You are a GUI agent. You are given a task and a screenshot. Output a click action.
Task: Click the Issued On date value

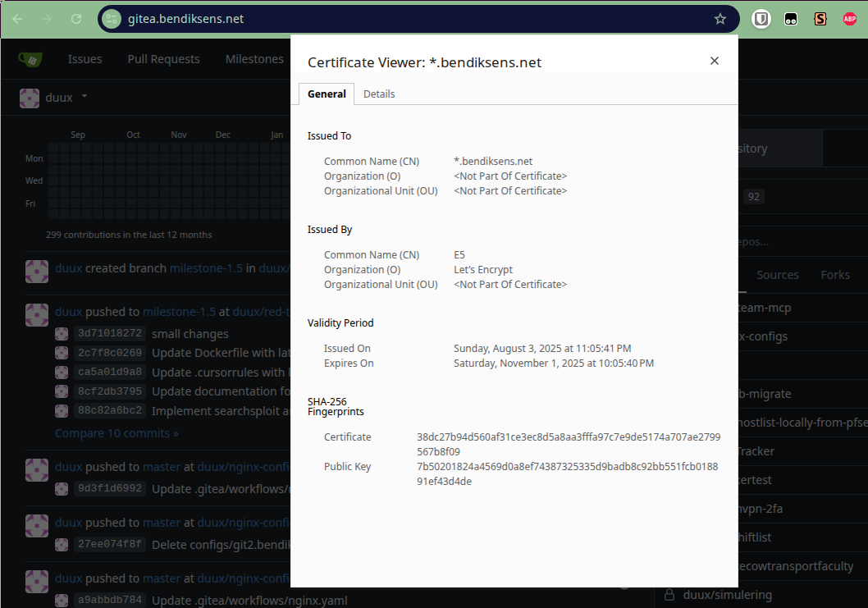tap(542, 349)
